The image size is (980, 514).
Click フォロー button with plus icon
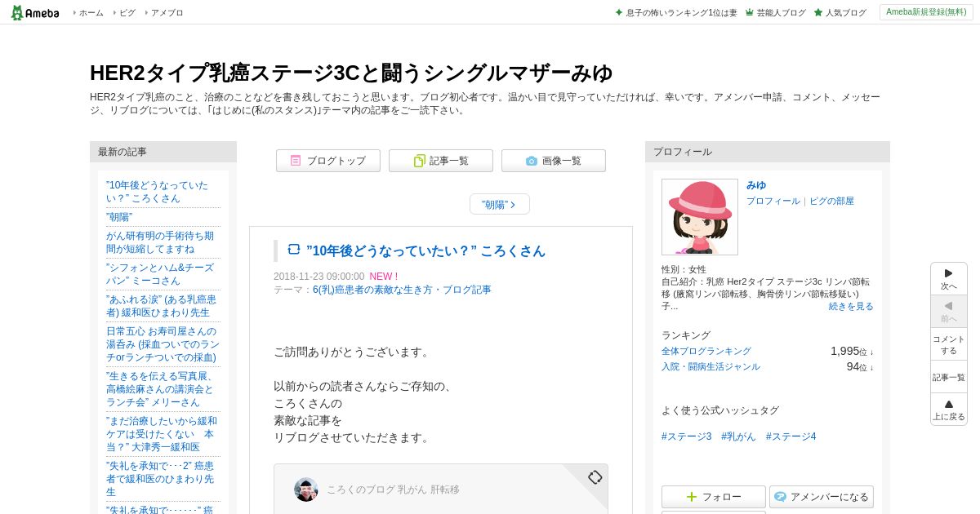[x=714, y=497]
